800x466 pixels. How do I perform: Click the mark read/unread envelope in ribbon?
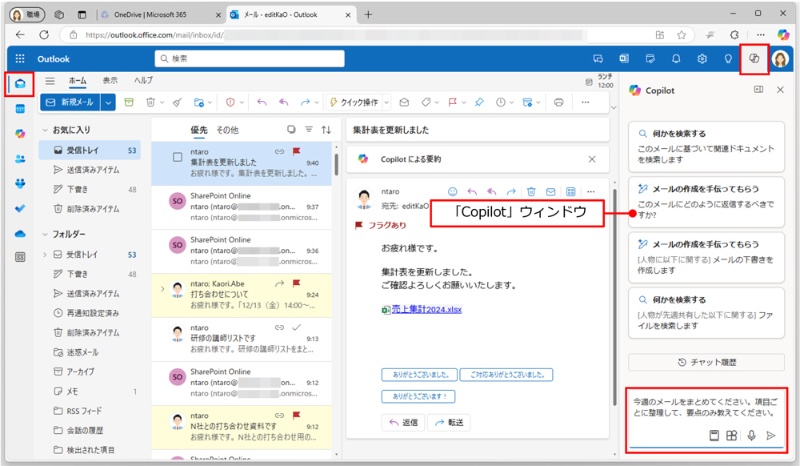(404, 103)
